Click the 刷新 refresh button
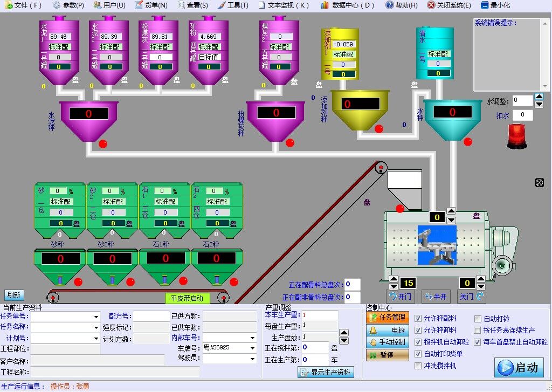552x392 pixels. pos(14,295)
